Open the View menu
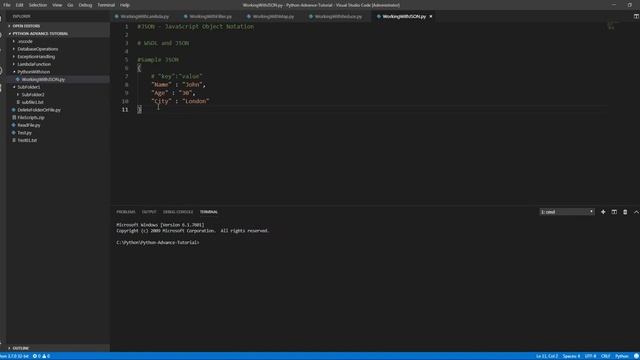The image size is (640, 360). coord(57,5)
